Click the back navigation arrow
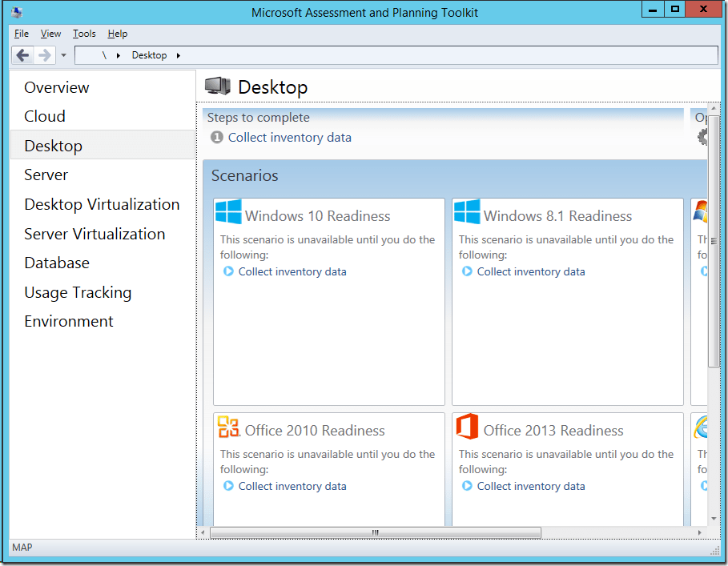This screenshot has height=566, width=728. [x=22, y=54]
